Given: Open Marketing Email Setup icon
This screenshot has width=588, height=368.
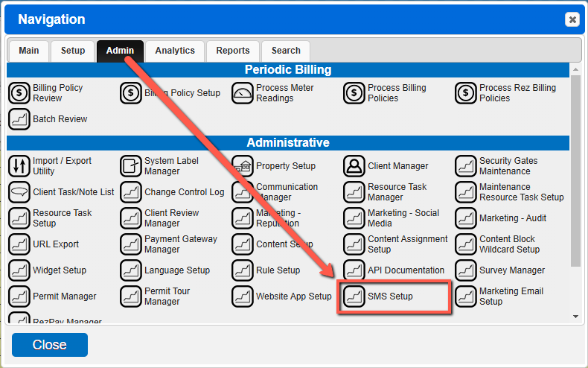Looking at the screenshot, I should 466,296.
